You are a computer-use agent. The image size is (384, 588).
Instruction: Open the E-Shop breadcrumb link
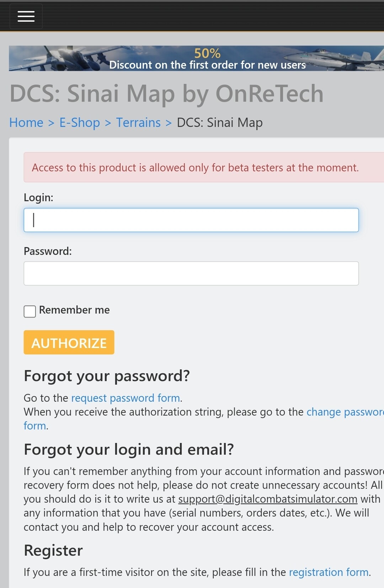click(80, 123)
